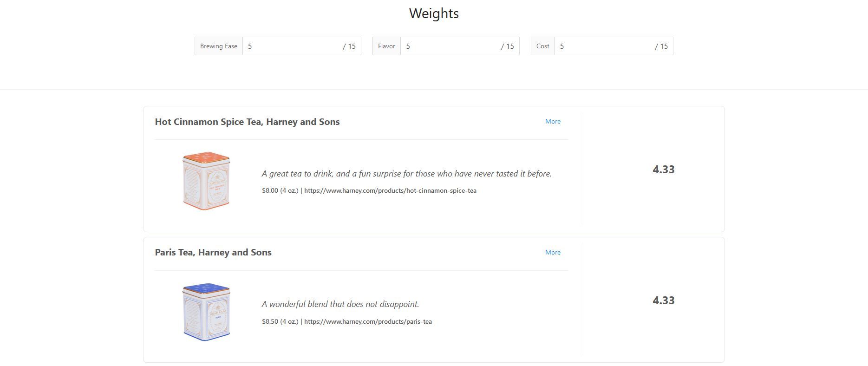This screenshot has height=366, width=868.
Task: Click the Flavor label addon
Action: pos(386,46)
